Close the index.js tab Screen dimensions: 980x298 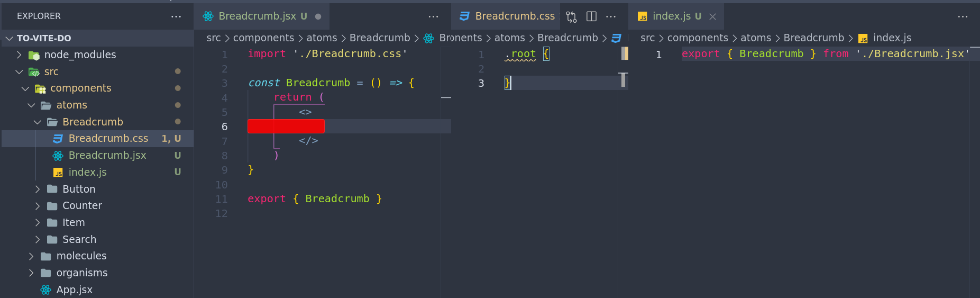pos(712,16)
